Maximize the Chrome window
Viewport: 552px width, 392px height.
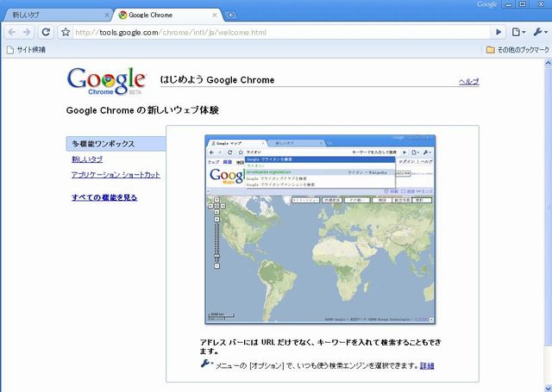523,4
